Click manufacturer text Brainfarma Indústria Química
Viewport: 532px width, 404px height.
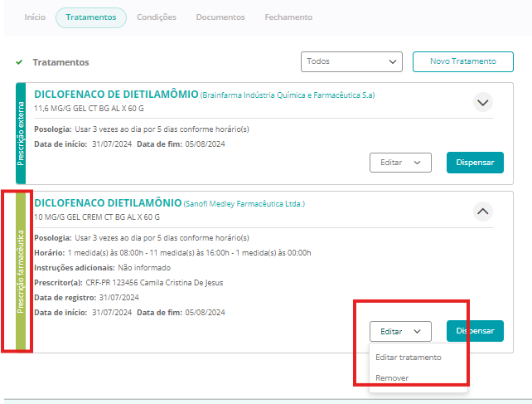288,95
